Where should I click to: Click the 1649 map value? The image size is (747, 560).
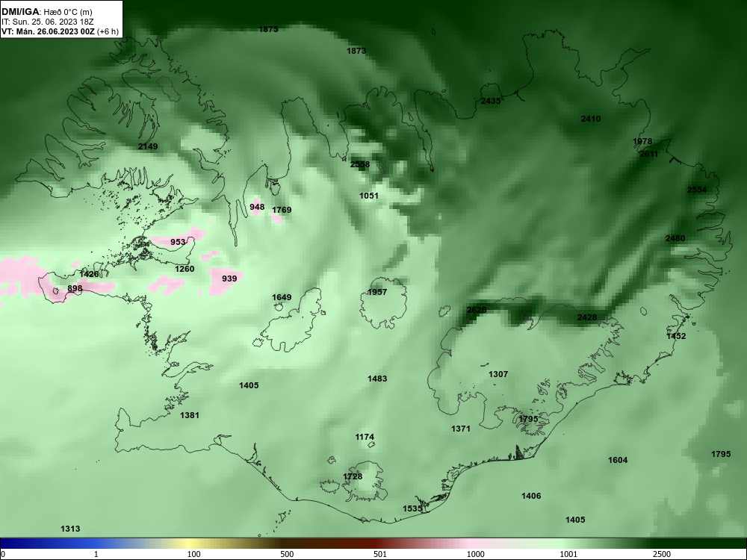point(282,298)
